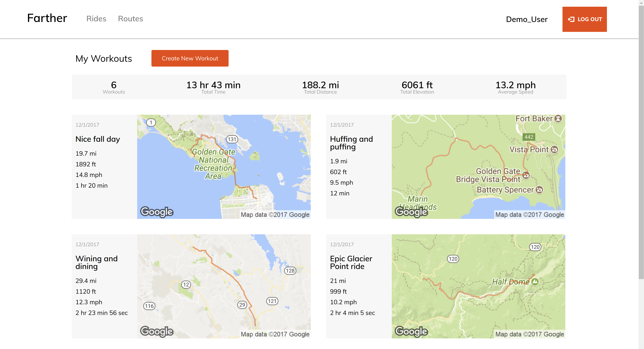Click the log out arrow icon
The image size is (644, 349).
571,19
